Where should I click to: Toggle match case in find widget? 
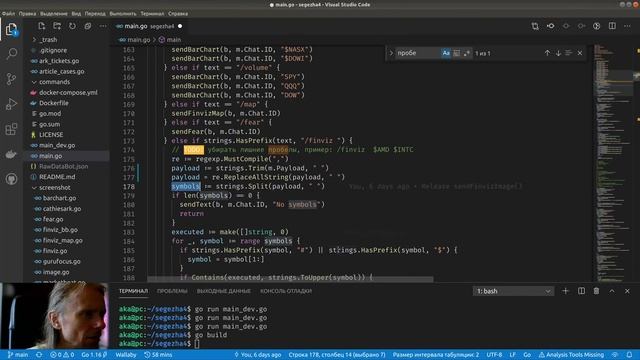[446, 53]
